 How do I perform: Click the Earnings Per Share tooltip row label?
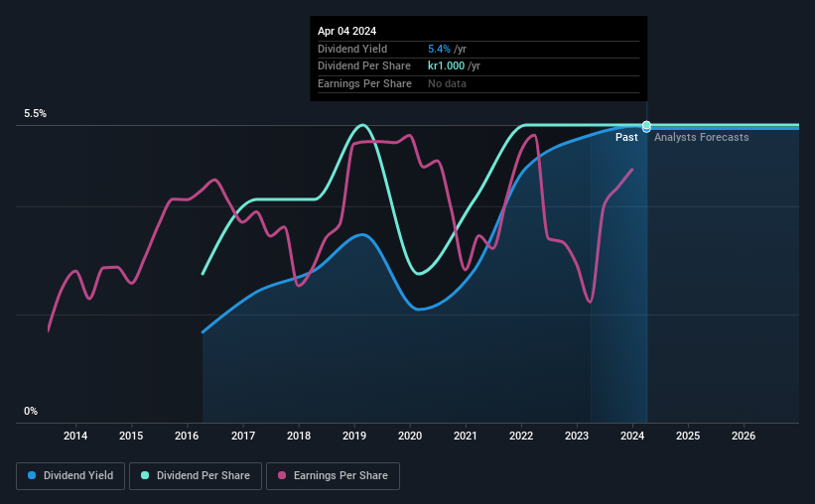point(364,83)
